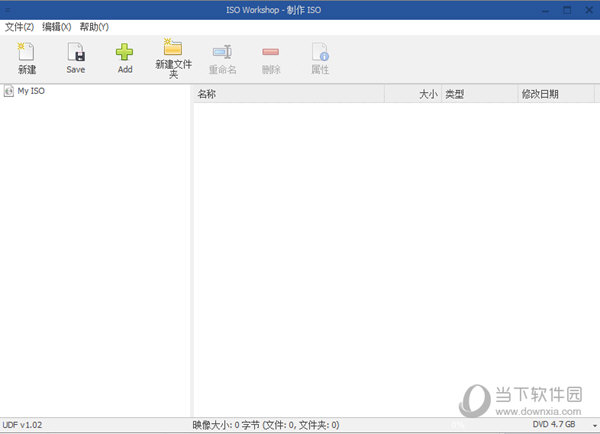Open the DVD 4.7 GB size dropdown arrow
This screenshot has height=434, width=600.
(x=594, y=425)
